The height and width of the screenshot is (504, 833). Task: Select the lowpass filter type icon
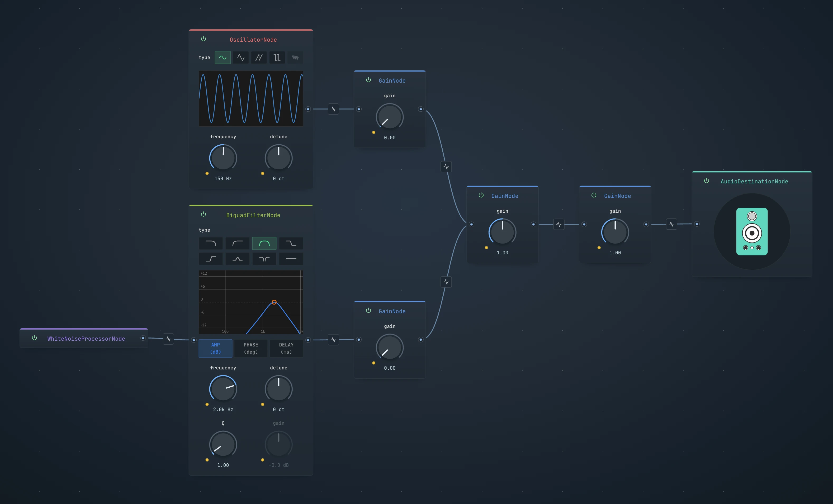click(211, 243)
